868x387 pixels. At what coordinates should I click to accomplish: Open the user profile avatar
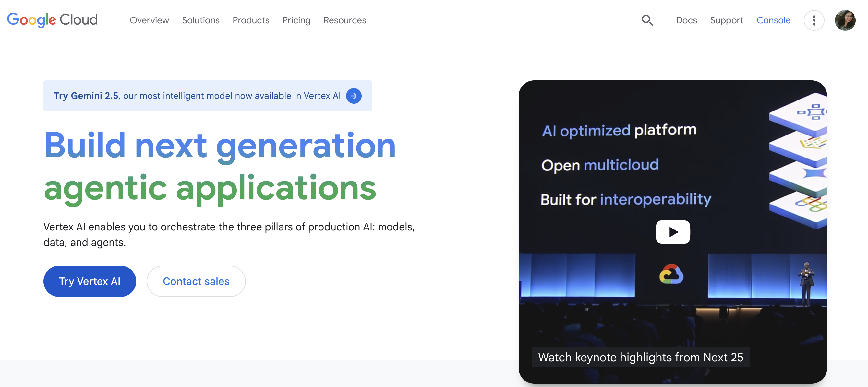[845, 20]
